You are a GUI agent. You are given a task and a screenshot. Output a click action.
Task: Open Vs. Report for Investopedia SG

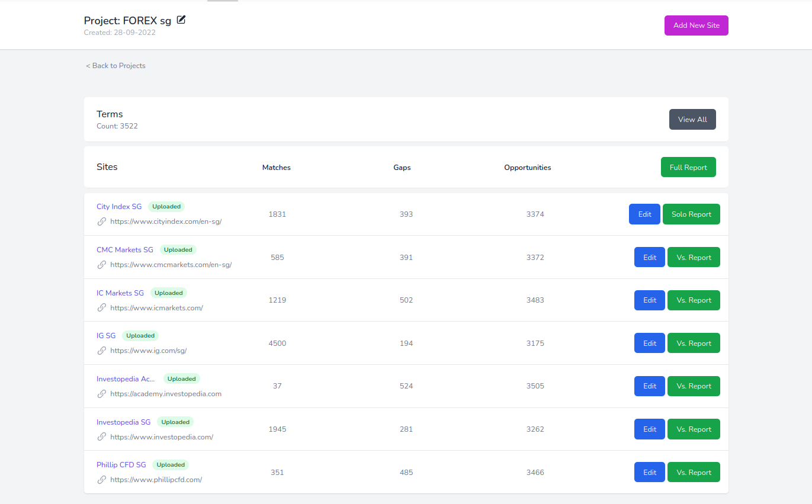tap(694, 429)
